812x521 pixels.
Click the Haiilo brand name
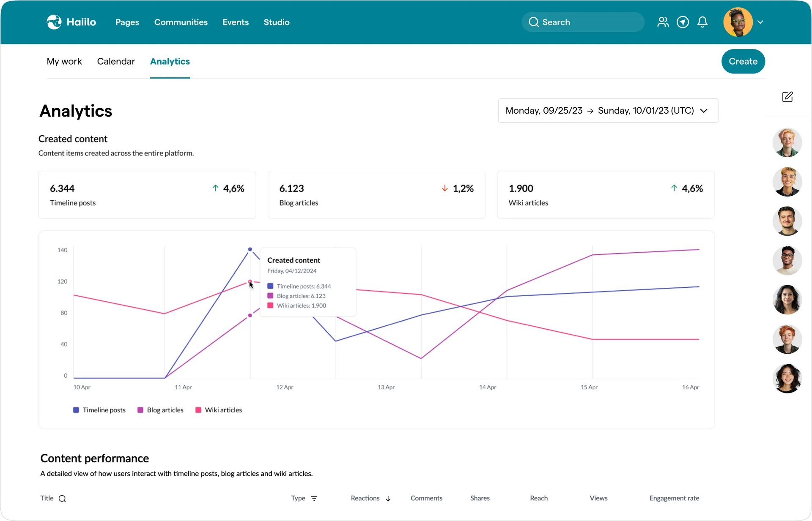pos(81,22)
